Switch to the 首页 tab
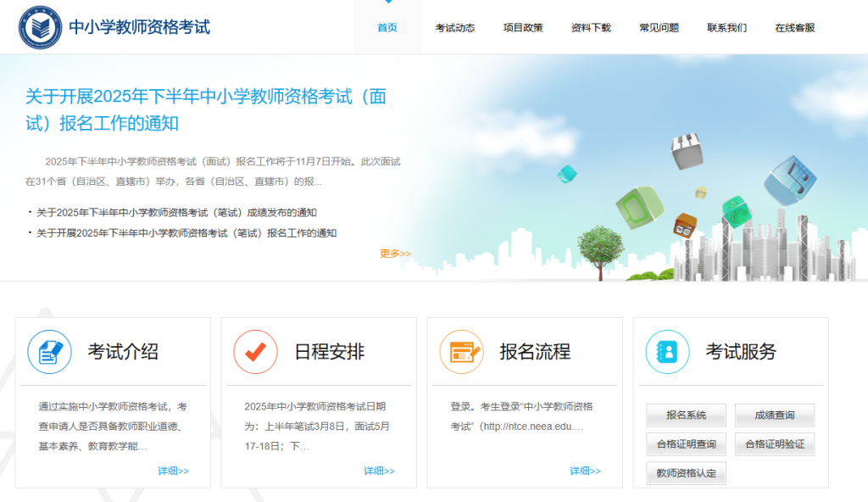Screen dimensions: 868x502 pyautogui.click(x=387, y=26)
